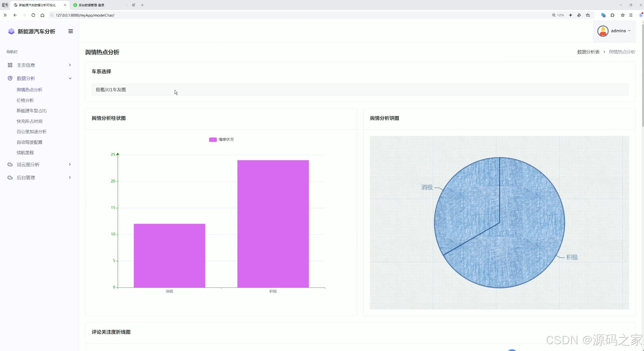The image size is (644, 351).
Task: Click the hamburger menu icon beside the logo
Action: (71, 31)
